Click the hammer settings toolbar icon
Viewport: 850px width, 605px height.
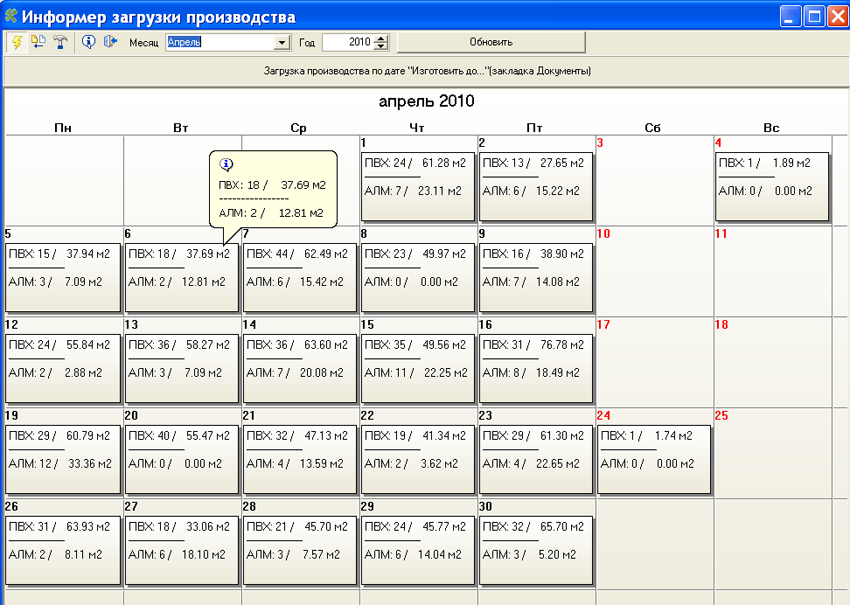pyautogui.click(x=60, y=42)
